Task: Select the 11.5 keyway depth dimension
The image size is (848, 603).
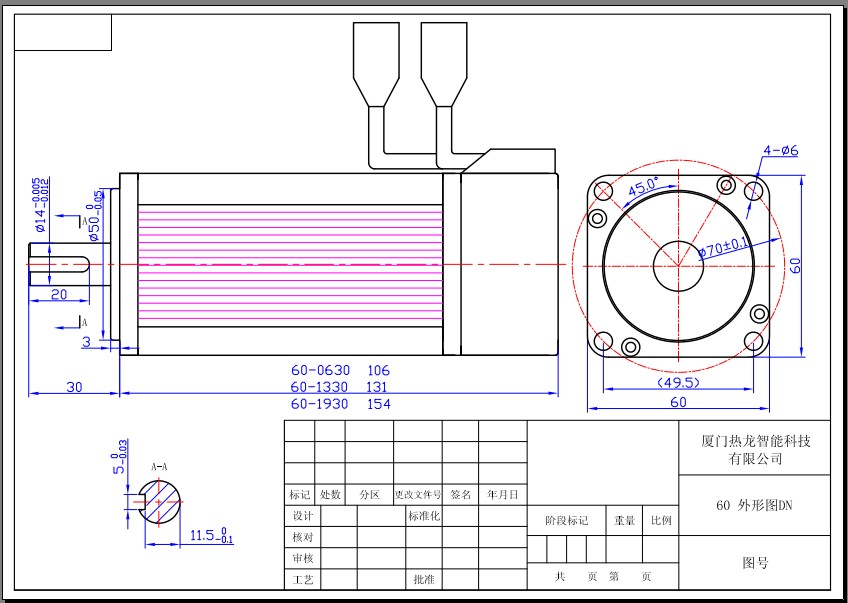Action: 210,537
